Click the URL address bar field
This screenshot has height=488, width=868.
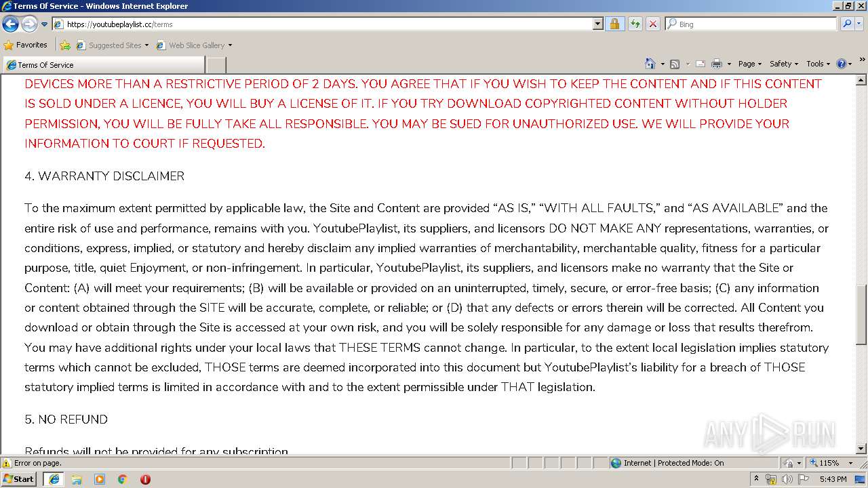(x=328, y=24)
